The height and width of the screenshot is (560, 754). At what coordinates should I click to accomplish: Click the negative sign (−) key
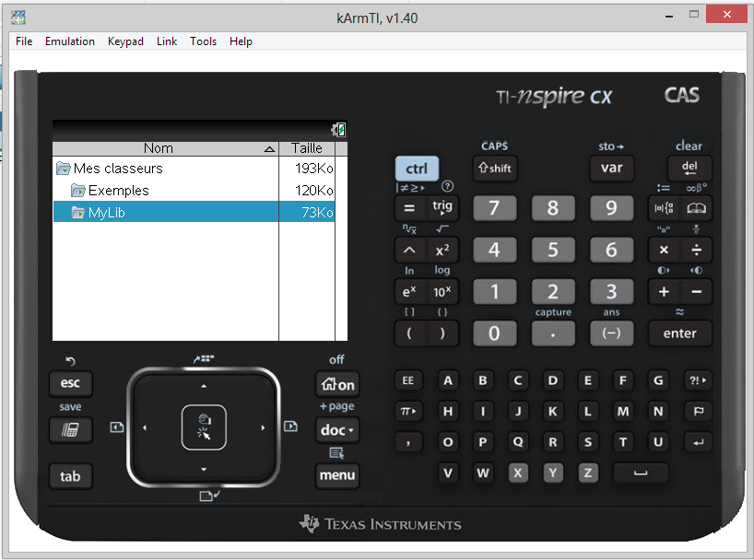coord(611,333)
